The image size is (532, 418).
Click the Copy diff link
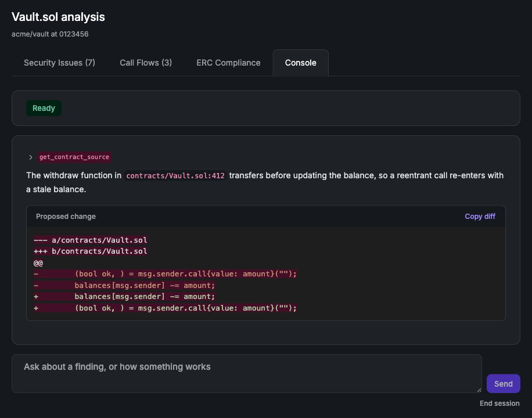[x=480, y=217]
